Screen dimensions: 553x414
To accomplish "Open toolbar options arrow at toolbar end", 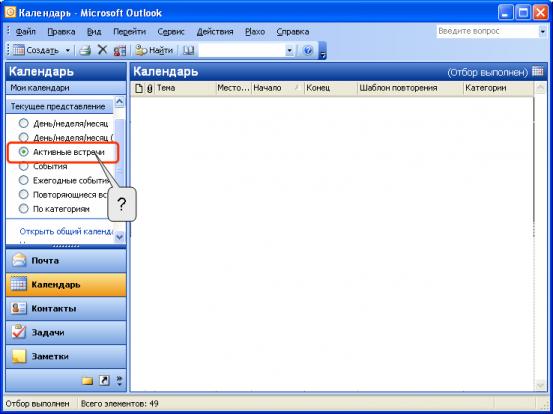I will pos(322,50).
